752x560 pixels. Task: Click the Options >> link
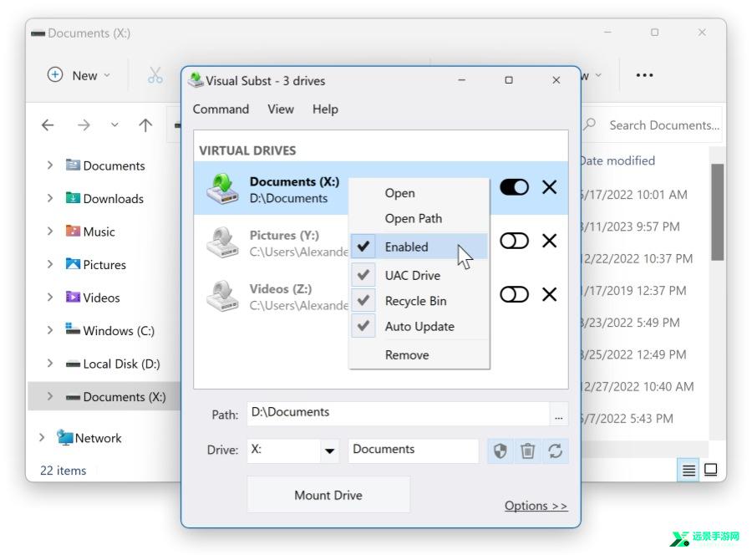point(536,506)
